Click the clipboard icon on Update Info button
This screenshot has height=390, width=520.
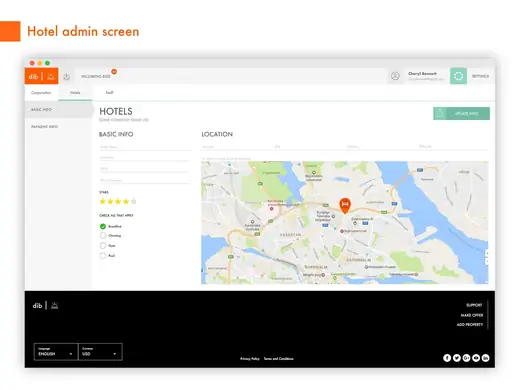[x=440, y=113]
